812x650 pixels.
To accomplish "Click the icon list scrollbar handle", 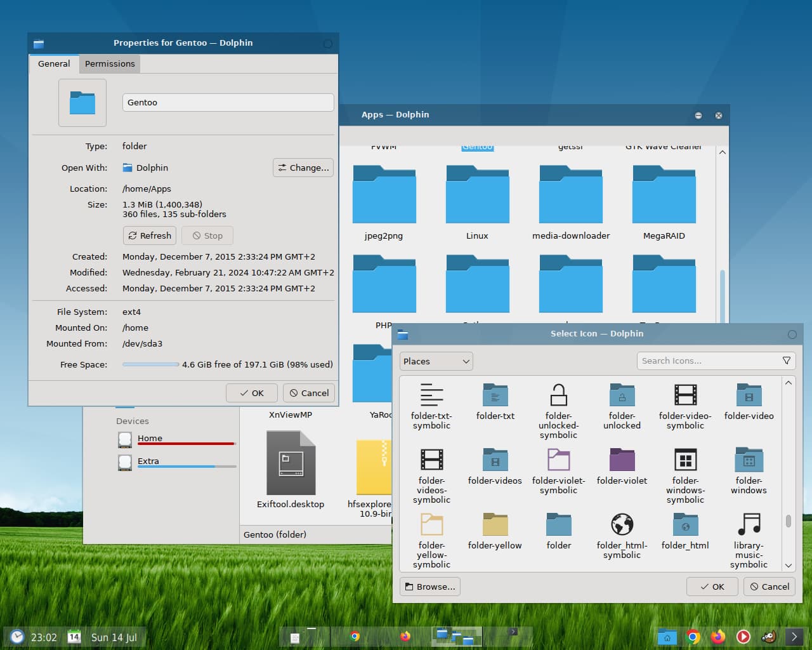I will click(789, 521).
